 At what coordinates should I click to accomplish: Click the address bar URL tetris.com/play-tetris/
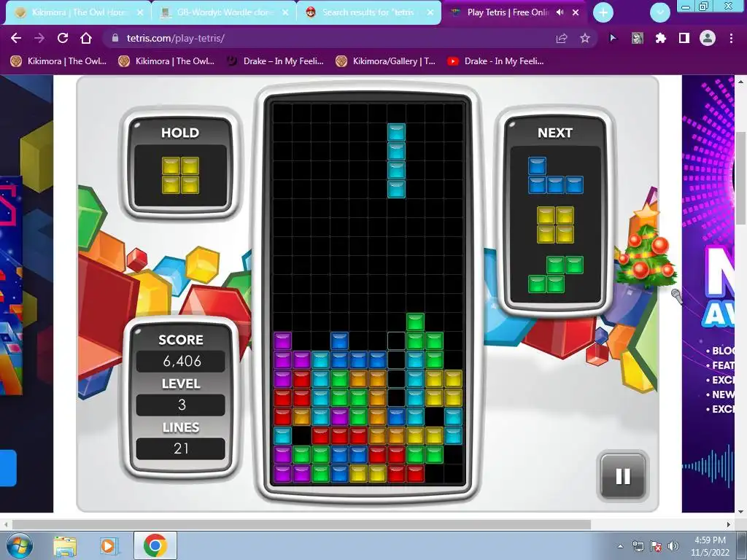point(175,38)
